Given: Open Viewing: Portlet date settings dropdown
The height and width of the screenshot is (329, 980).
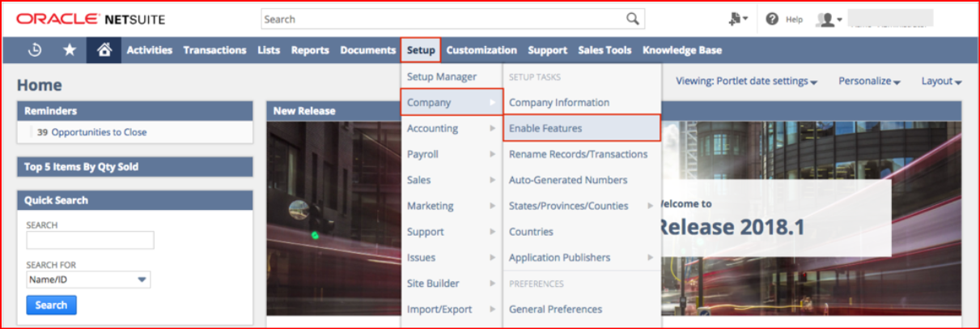Looking at the screenshot, I should (746, 81).
